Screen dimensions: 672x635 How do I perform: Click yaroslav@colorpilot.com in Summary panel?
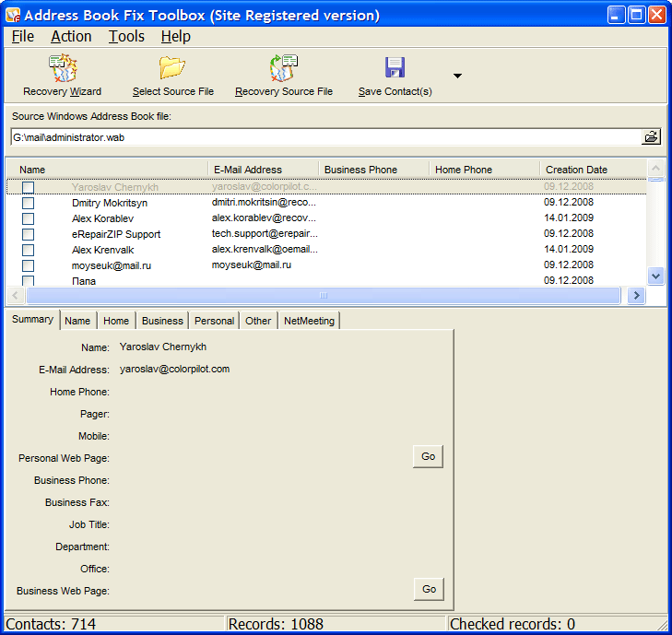coord(175,369)
